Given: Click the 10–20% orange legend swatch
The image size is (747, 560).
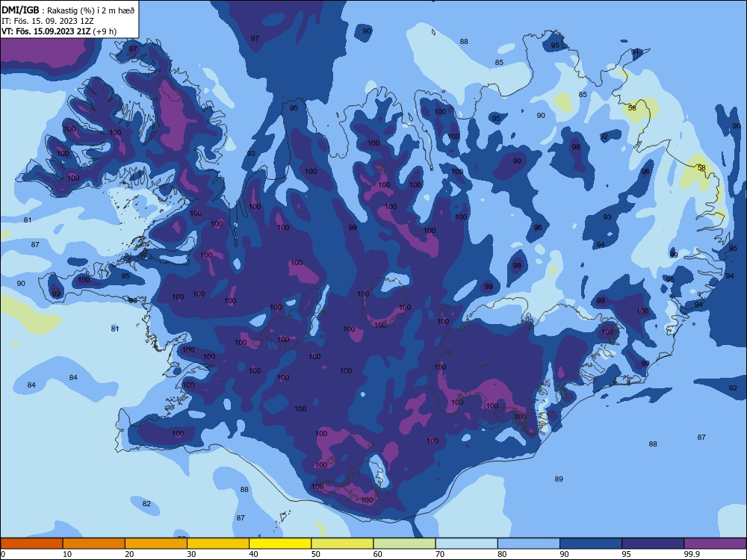Looking at the screenshot, I should tap(94, 544).
